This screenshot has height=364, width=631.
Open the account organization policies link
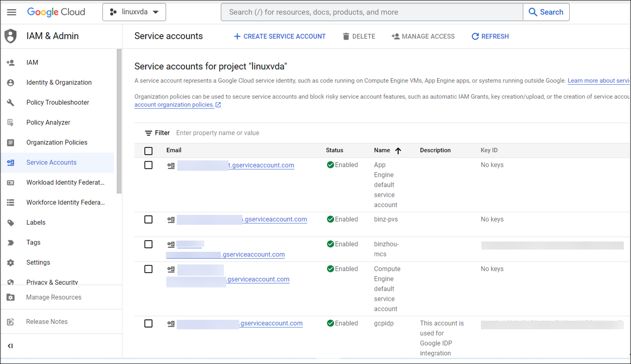click(x=174, y=104)
